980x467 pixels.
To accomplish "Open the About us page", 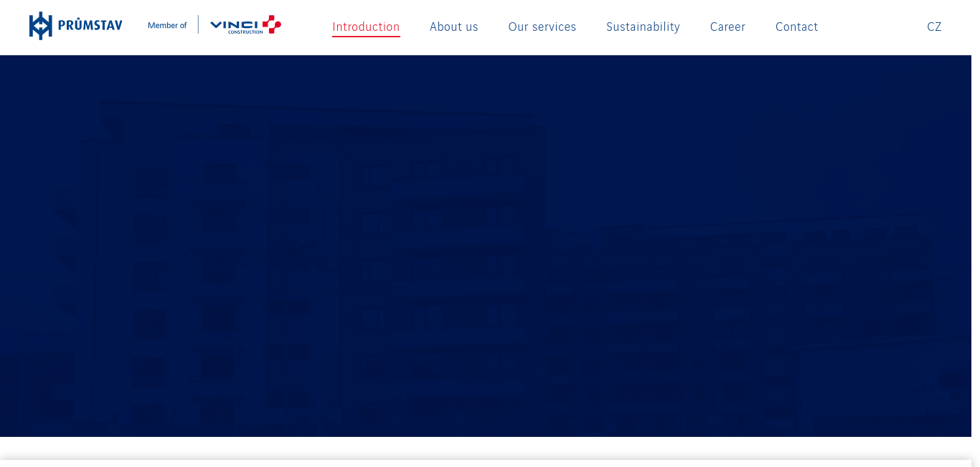I will [x=453, y=27].
